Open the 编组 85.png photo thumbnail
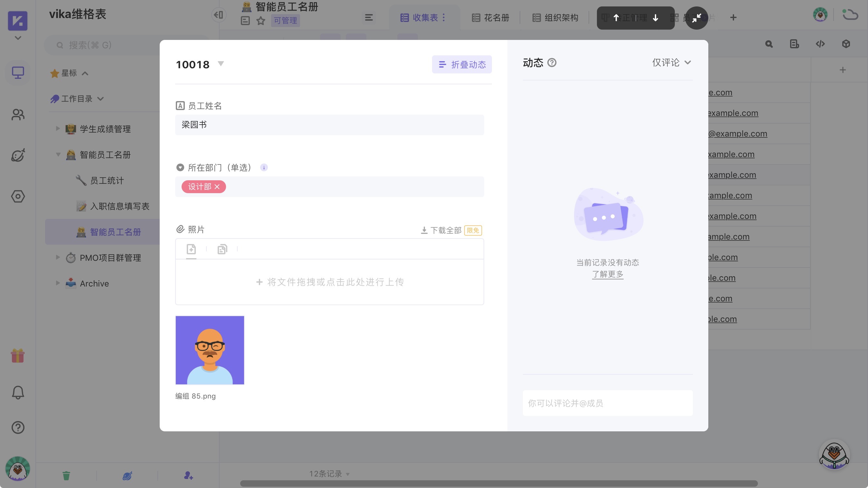This screenshot has width=868, height=488. point(210,350)
